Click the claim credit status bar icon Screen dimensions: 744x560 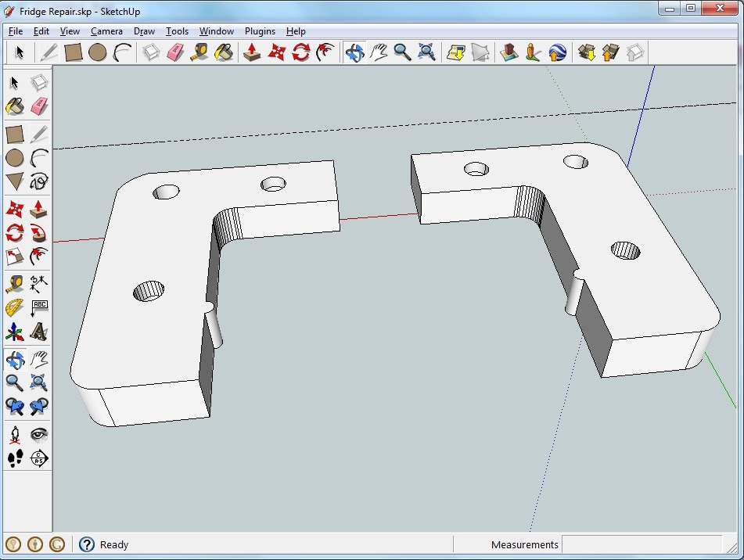(x=57, y=544)
